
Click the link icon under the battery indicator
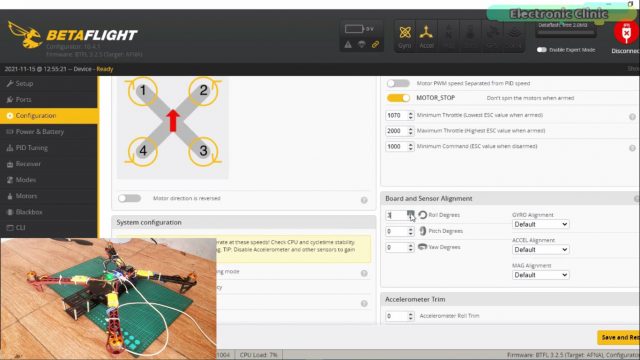[375, 44]
